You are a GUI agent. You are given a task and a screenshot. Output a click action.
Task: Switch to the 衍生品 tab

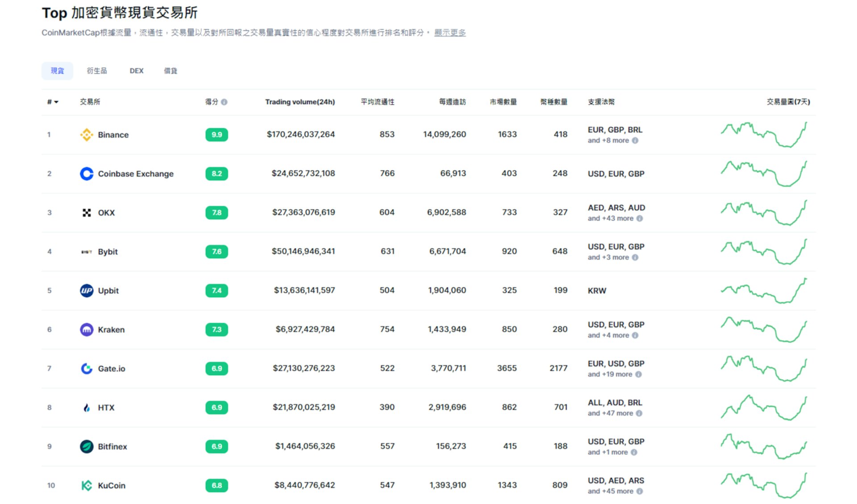point(96,70)
